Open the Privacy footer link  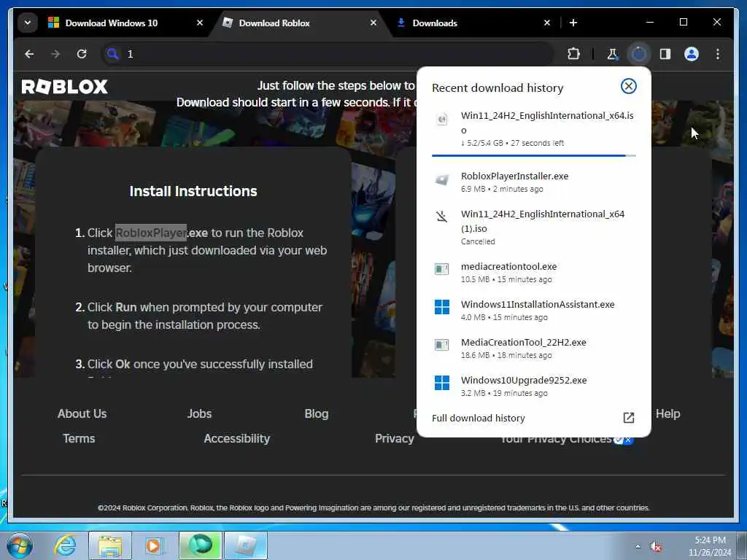(x=395, y=438)
